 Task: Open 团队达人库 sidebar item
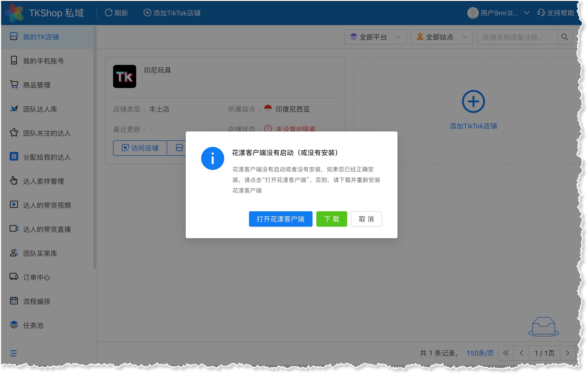[47, 109]
